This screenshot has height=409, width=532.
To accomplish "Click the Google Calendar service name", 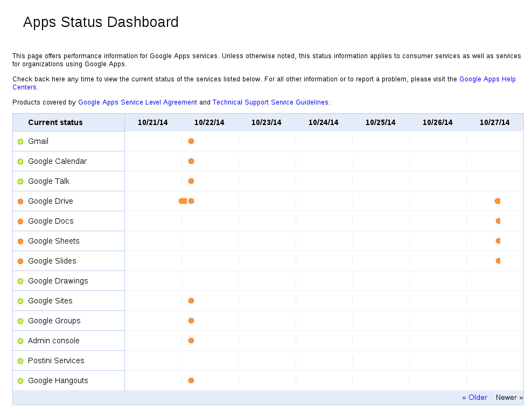I will (57, 161).
